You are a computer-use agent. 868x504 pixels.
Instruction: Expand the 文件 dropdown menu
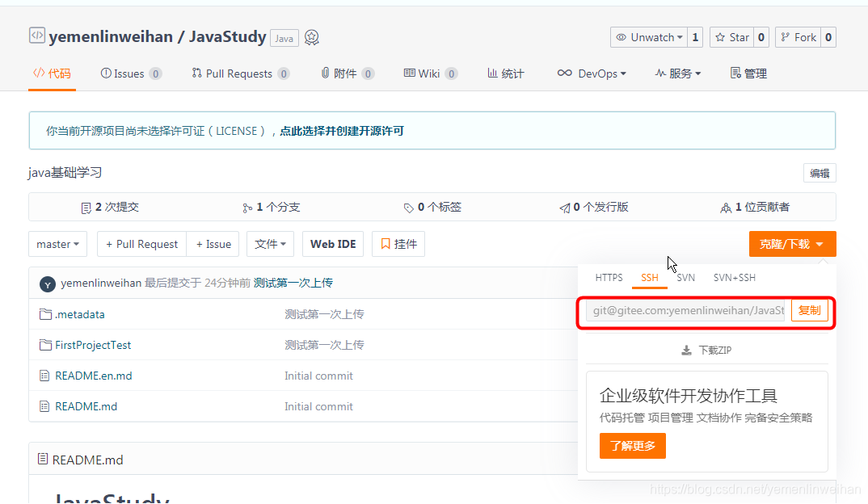coord(270,244)
